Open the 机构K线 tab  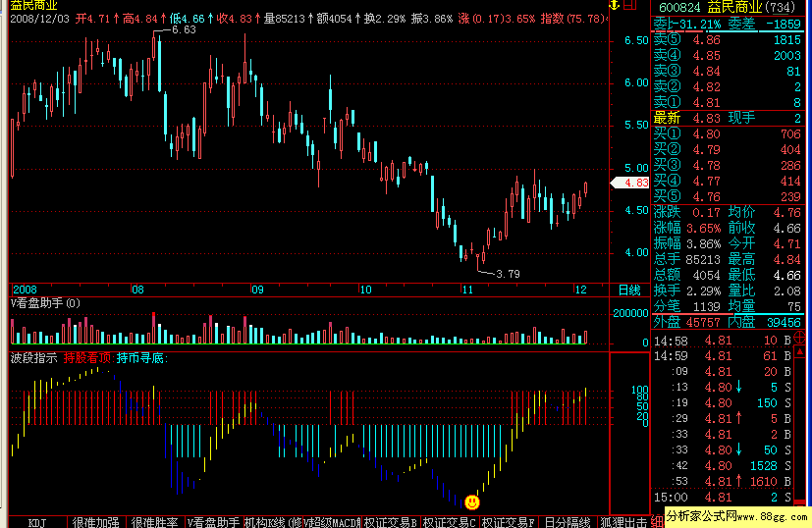tap(272, 522)
